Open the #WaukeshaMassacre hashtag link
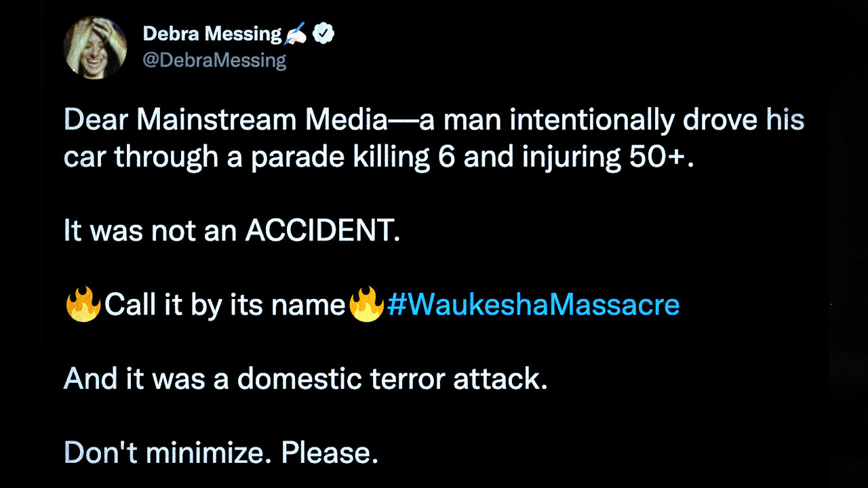 pos(533,305)
